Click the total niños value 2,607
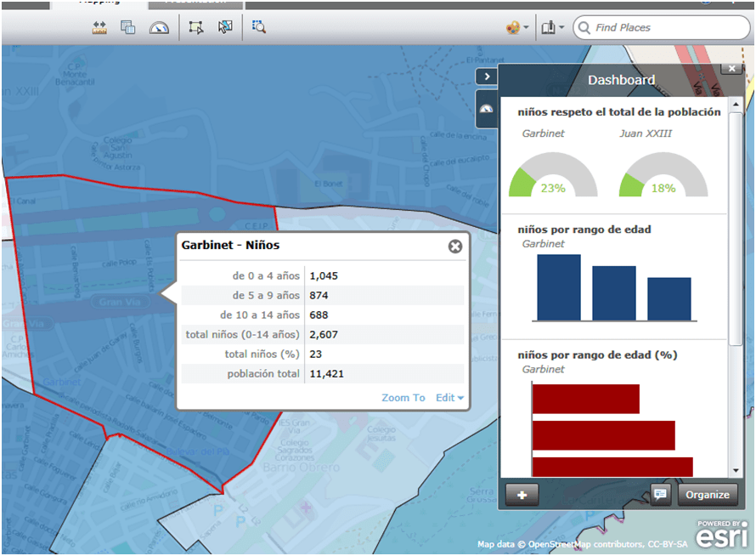This screenshot has height=556, width=756. [x=324, y=334]
